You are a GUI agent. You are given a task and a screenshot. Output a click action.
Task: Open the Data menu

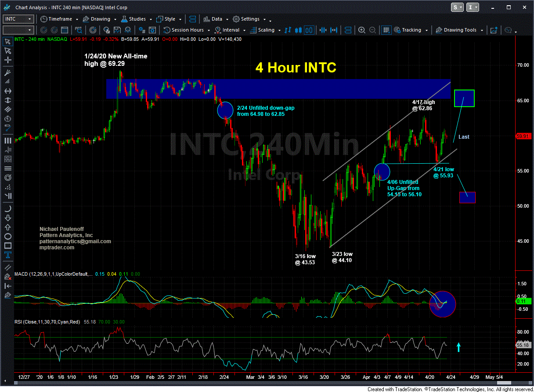click(x=213, y=19)
